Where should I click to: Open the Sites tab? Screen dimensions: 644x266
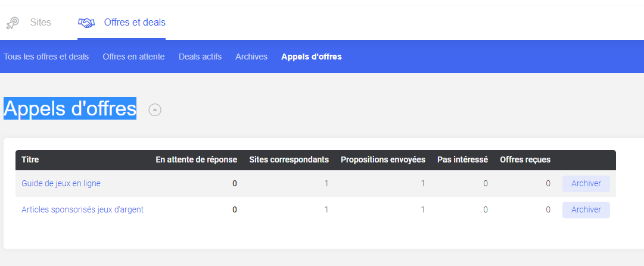(41, 22)
